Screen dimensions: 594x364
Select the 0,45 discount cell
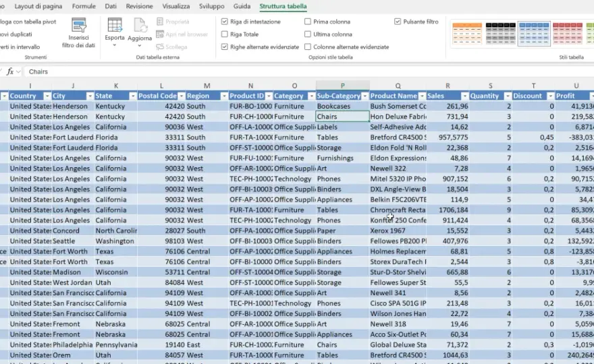(534, 138)
